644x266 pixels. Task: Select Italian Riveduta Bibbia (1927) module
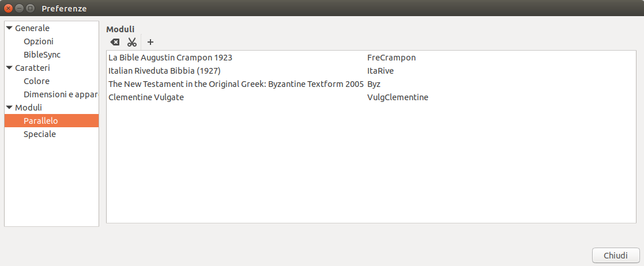click(165, 71)
